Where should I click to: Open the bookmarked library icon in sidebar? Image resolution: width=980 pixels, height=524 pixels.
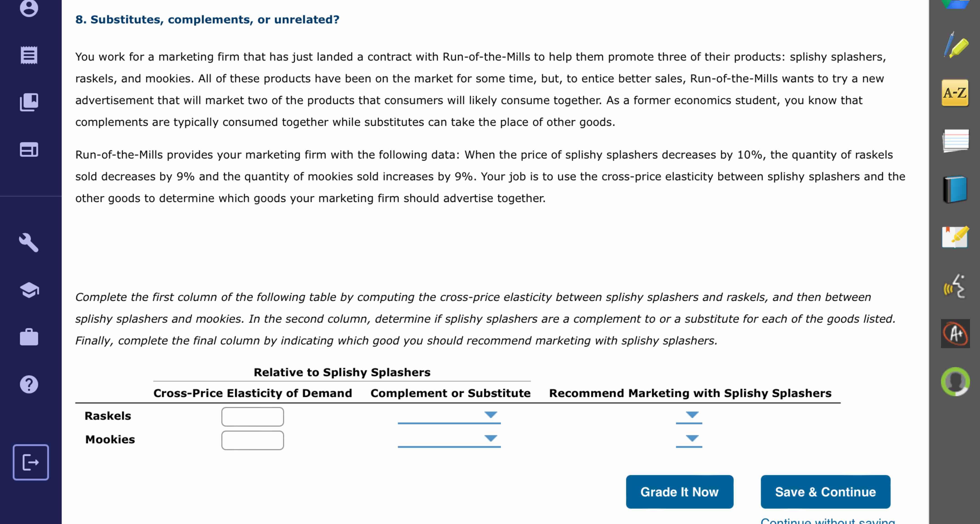pos(29,102)
